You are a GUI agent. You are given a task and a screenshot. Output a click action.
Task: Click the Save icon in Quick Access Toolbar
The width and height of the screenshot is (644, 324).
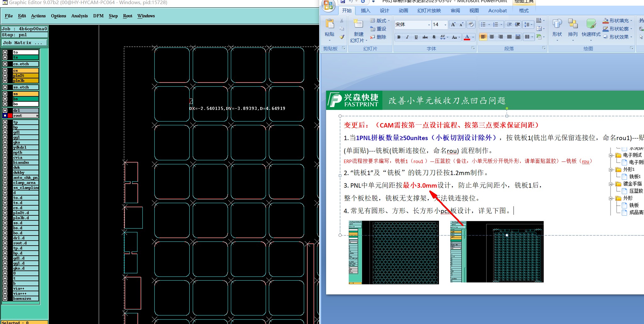[x=343, y=2]
